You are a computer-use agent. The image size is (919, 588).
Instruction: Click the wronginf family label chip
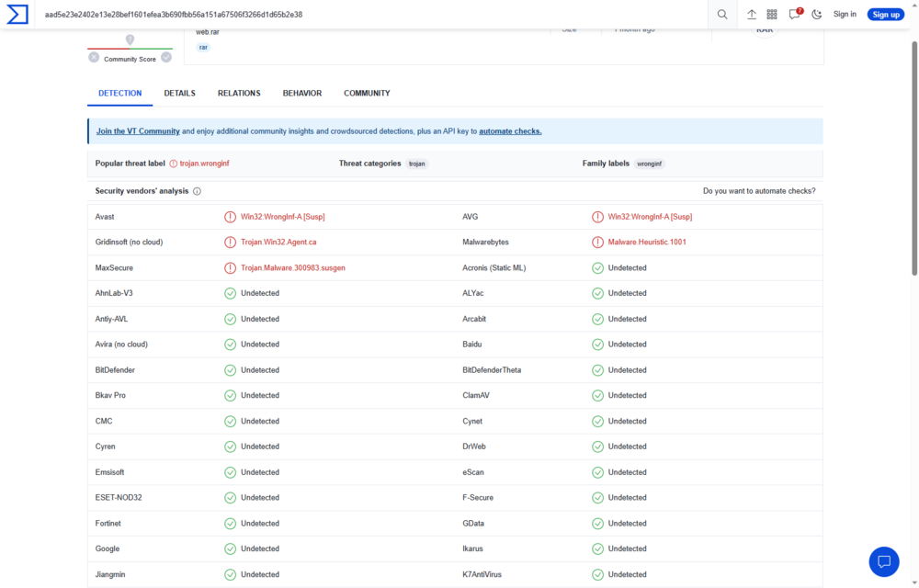click(x=650, y=164)
